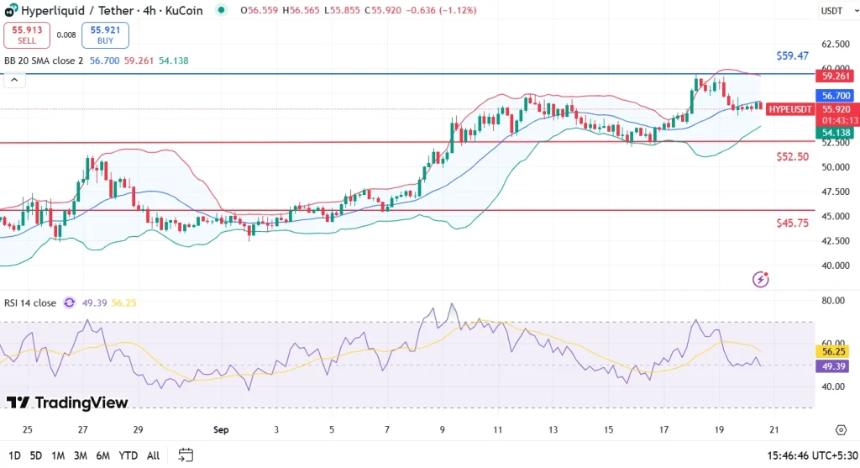Click the RSI purple refresh icon
Screen dimensions: 860x468
[70, 302]
